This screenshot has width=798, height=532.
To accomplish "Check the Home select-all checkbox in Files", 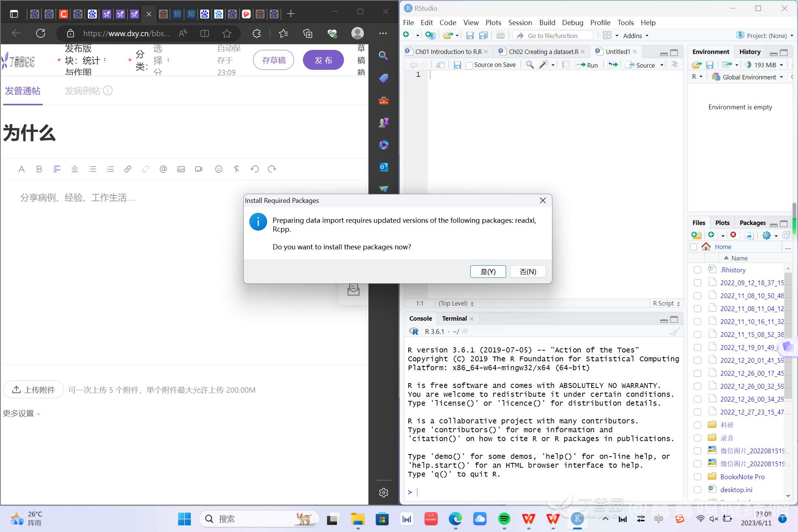I will (694, 247).
